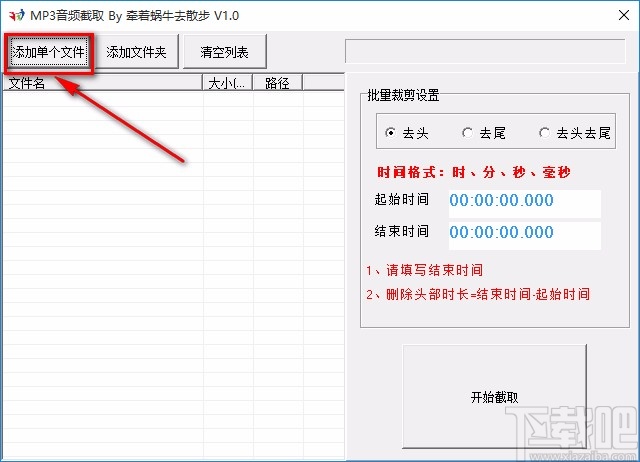The height and width of the screenshot is (462, 640).
Task: Sort by the 文件名 column header
Action: click(103, 83)
